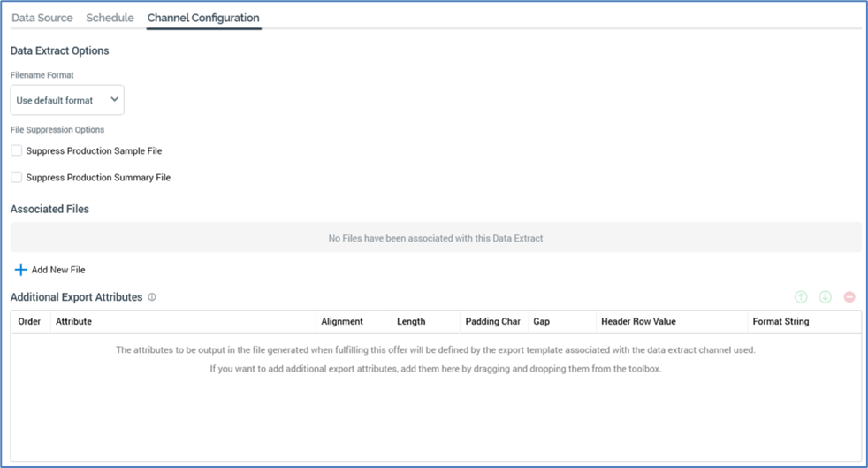The width and height of the screenshot is (868, 468).
Task: Select the Channel Configuration tab
Action: tap(203, 18)
